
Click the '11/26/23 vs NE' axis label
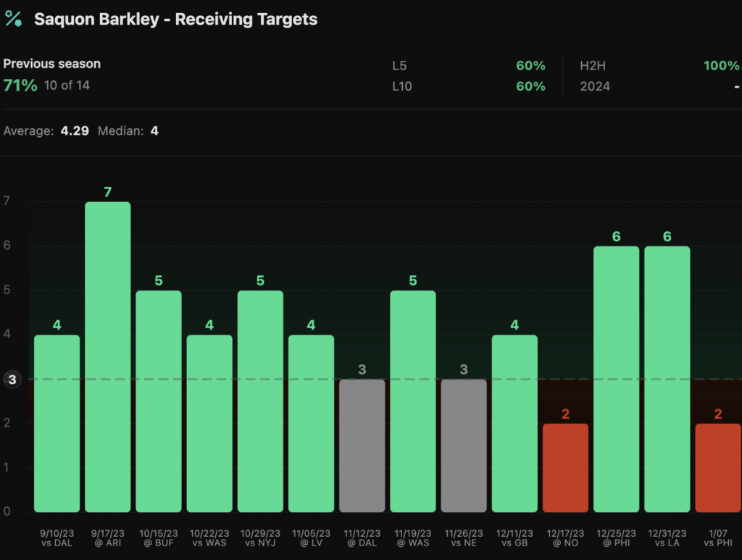(464, 538)
